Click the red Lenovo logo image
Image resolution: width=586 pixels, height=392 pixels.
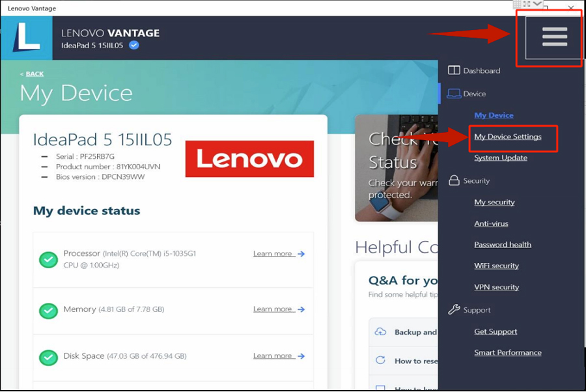(249, 159)
